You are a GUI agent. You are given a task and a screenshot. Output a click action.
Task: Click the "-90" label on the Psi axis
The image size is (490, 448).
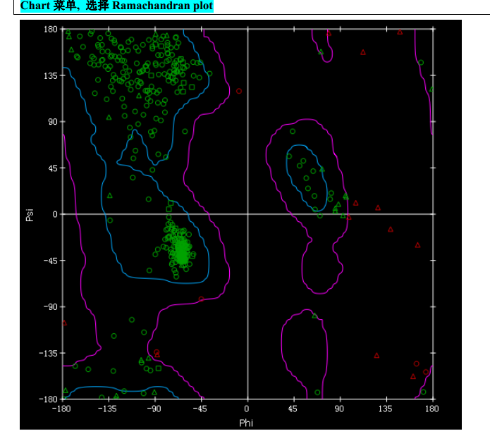click(50, 307)
